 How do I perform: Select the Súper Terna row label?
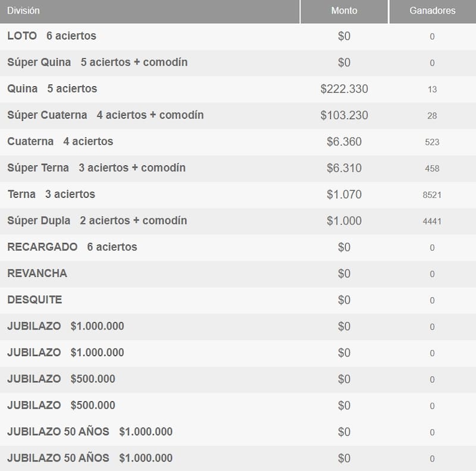pos(96,168)
